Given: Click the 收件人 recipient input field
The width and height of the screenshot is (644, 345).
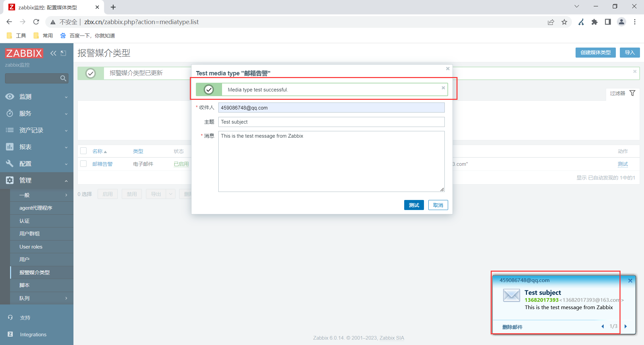Looking at the screenshot, I should pos(331,108).
